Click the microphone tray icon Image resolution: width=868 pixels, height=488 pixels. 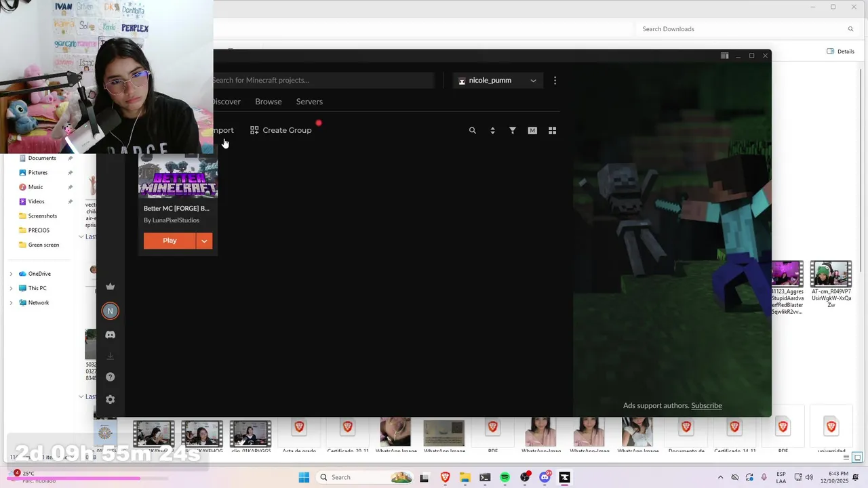764,477
